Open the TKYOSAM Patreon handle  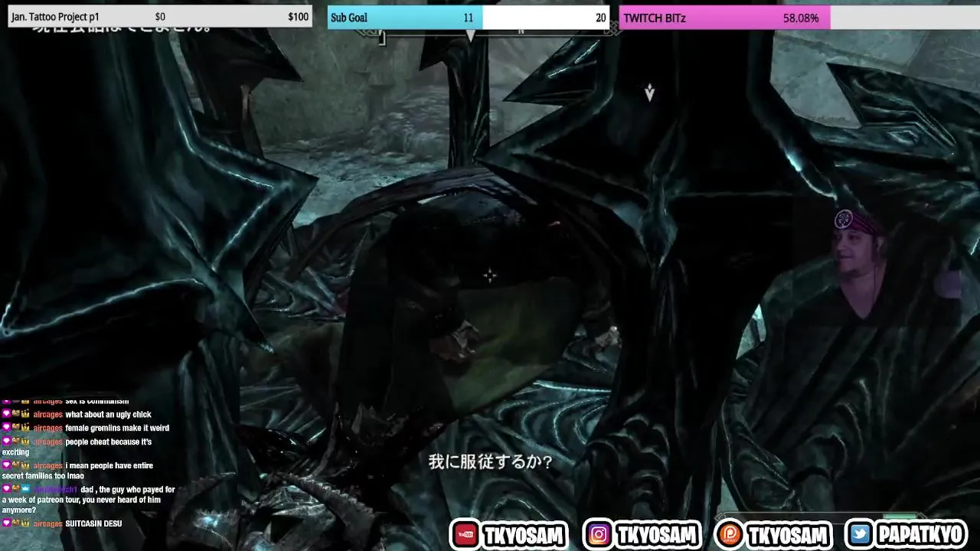tap(788, 535)
